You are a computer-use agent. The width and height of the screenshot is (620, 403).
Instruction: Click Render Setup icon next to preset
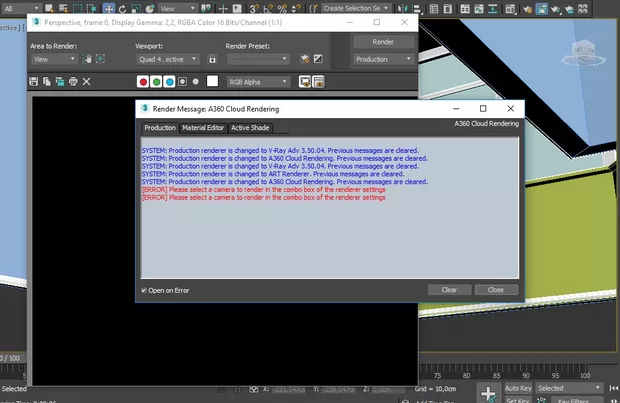coord(304,59)
